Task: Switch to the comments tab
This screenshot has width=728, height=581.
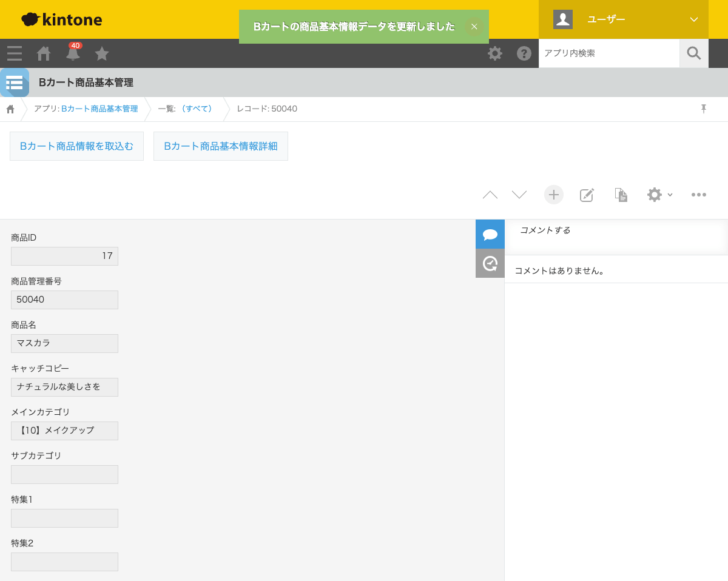Action: 490,234
